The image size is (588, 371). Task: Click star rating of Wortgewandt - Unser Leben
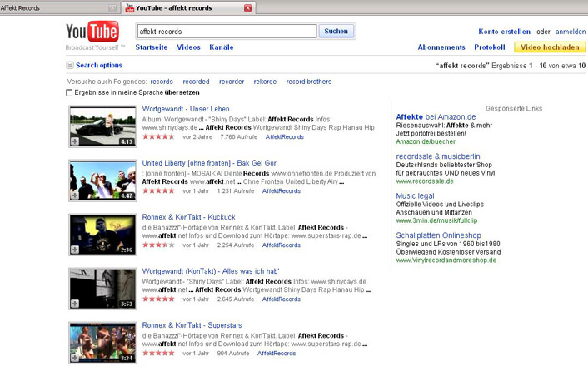158,136
